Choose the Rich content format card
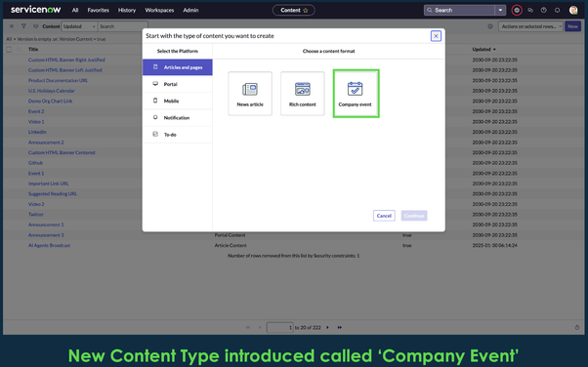 (x=302, y=94)
